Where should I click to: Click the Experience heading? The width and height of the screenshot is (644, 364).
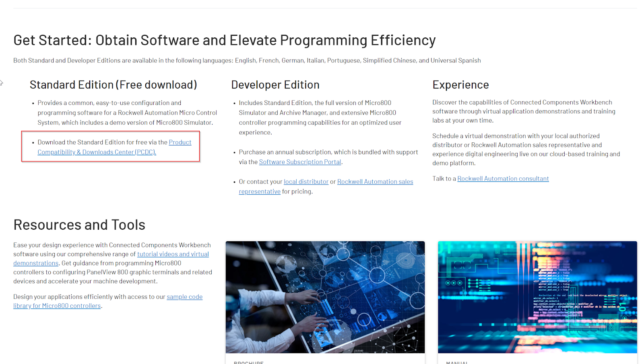click(460, 85)
